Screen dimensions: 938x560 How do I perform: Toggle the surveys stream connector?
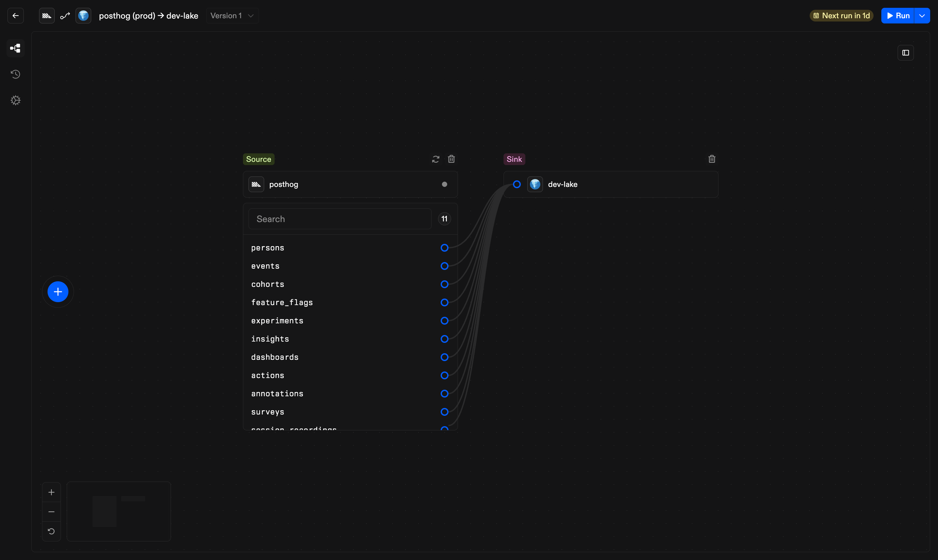[x=445, y=412]
